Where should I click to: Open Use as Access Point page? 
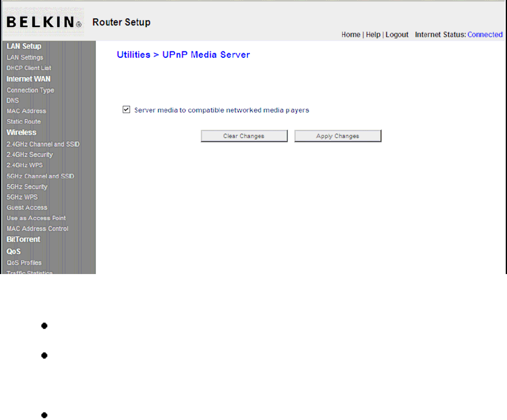click(36, 218)
